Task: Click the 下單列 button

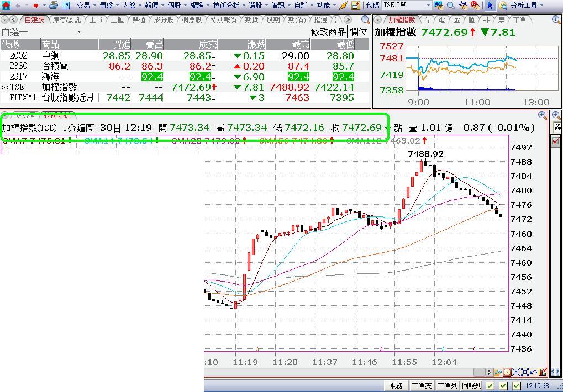Action: pos(448,386)
